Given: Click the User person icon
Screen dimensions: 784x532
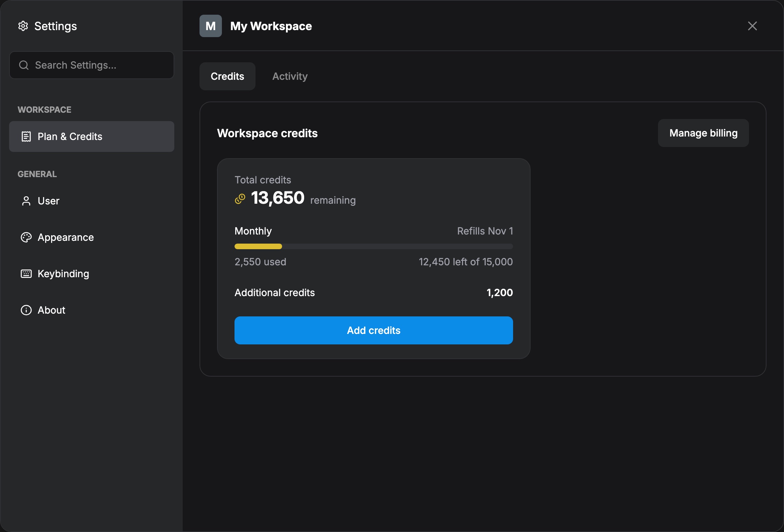Looking at the screenshot, I should click(26, 201).
